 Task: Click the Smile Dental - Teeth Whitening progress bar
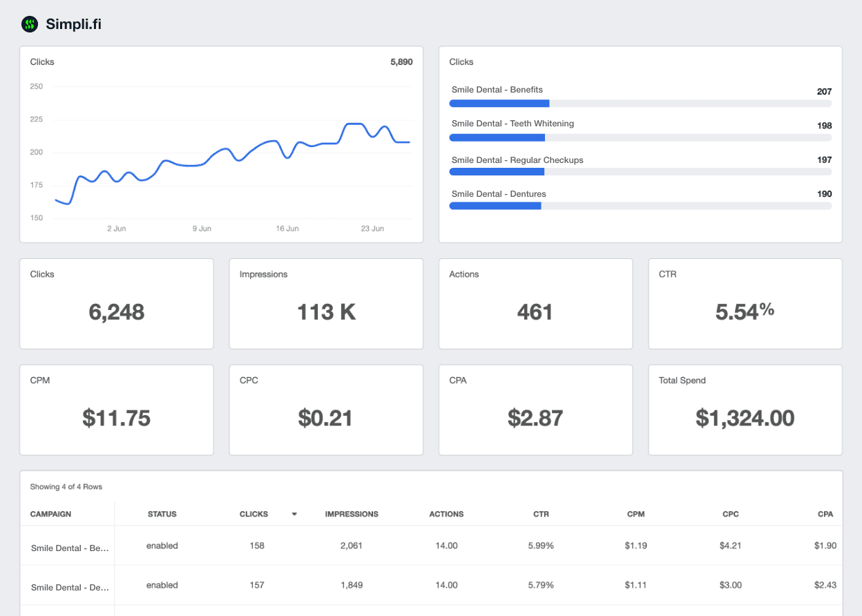[497, 137]
